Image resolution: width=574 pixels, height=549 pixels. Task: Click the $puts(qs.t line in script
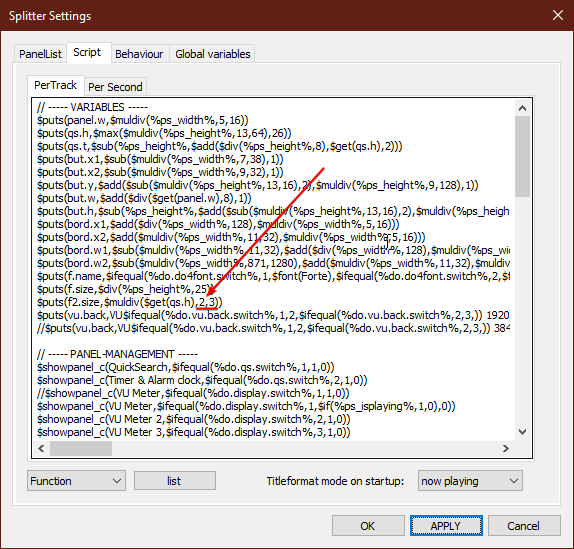pos(220,146)
